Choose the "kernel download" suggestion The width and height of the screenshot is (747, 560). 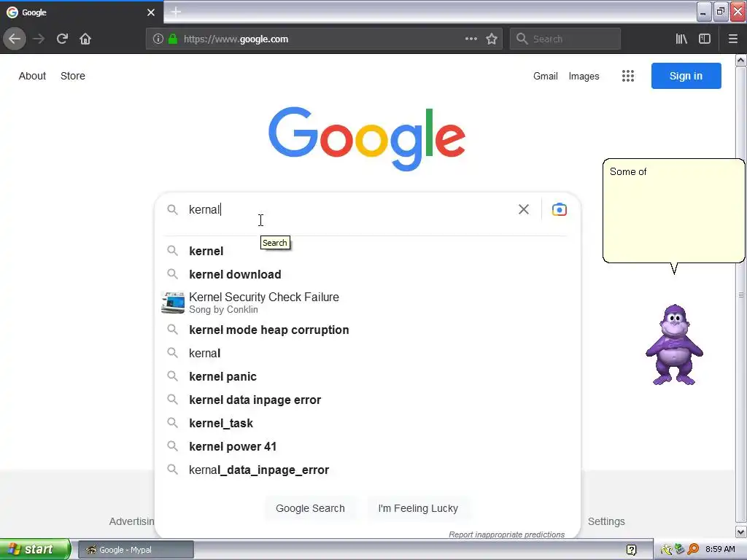(366, 274)
